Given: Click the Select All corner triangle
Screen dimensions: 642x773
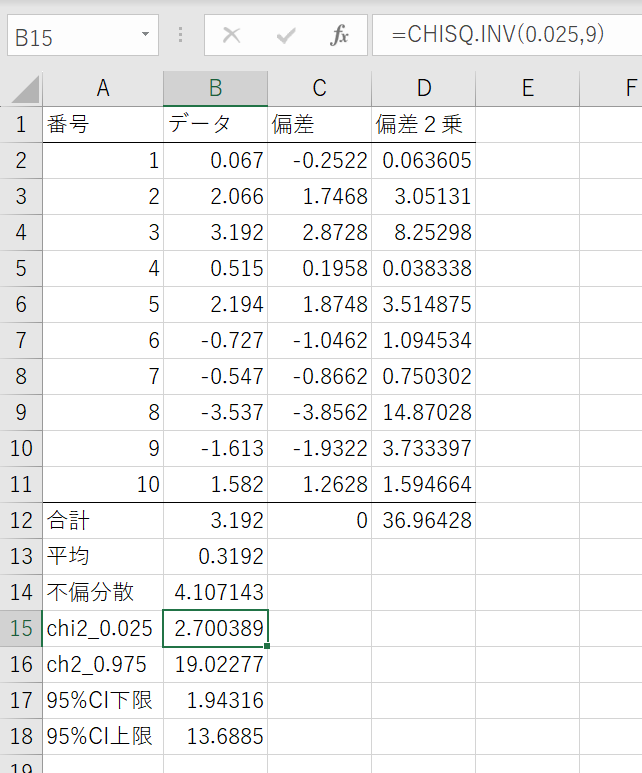Looking at the screenshot, I should pos(25,89).
